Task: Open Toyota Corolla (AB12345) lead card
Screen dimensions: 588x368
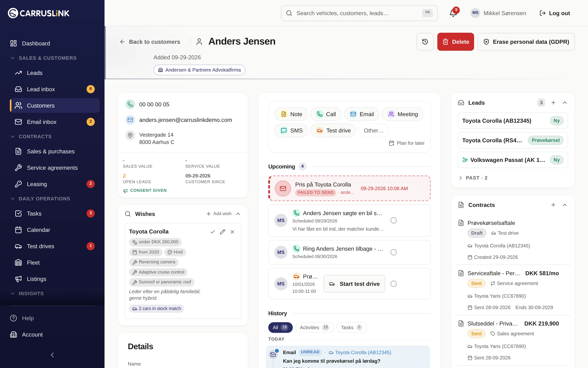Action: pos(513,121)
